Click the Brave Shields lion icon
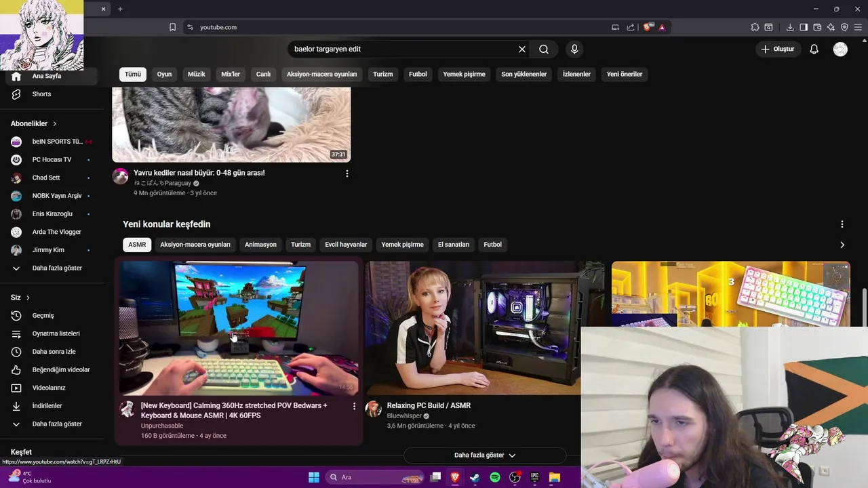Image resolution: width=868 pixels, height=488 pixels. 647,27
